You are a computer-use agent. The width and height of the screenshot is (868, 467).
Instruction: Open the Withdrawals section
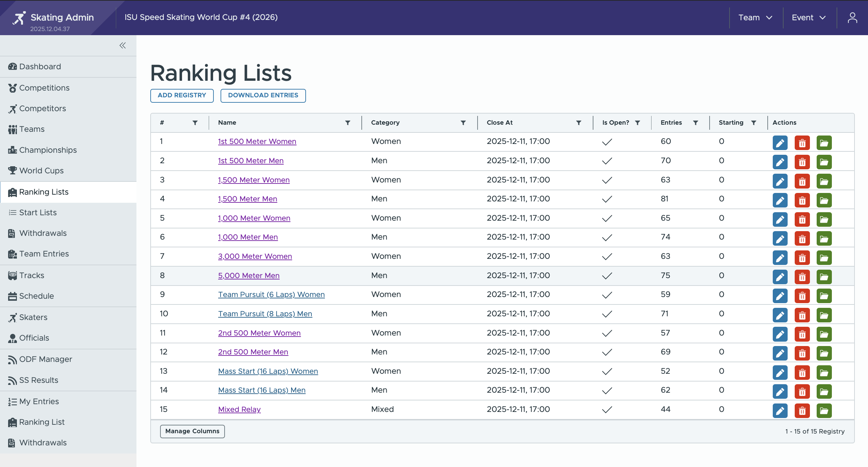click(x=43, y=233)
